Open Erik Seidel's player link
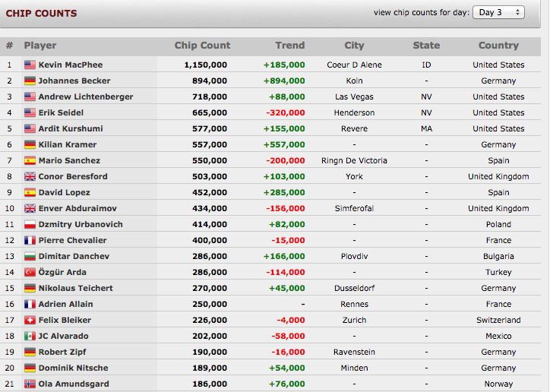Viewport: 553px width, 392px height. click(61, 113)
